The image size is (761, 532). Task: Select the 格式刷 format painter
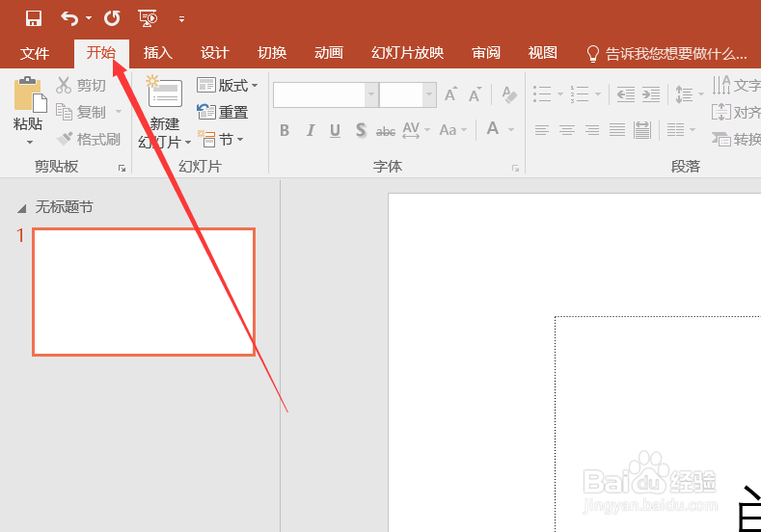[x=89, y=139]
